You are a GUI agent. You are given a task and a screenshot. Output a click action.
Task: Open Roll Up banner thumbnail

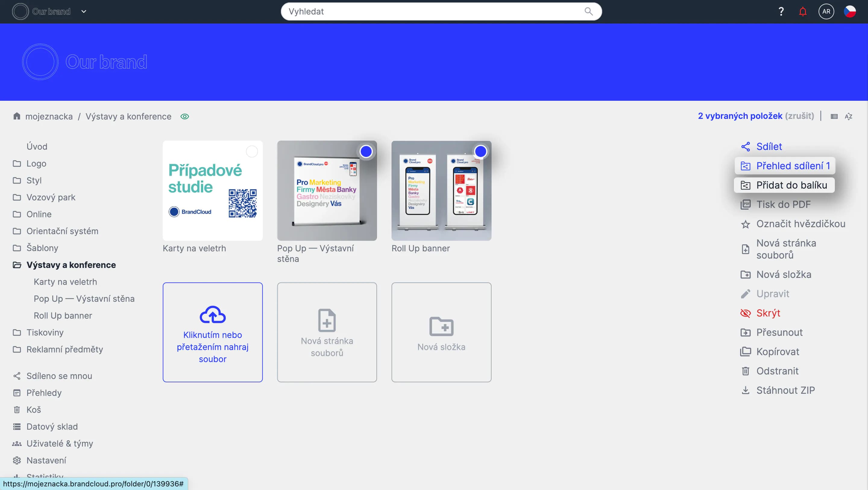tap(441, 191)
